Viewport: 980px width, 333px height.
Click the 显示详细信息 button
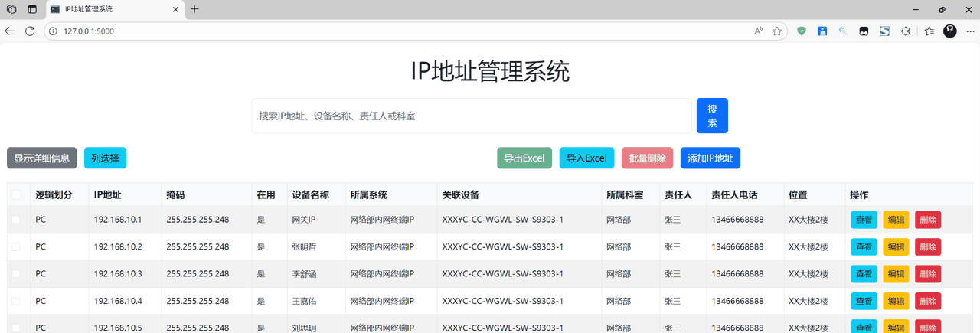pyautogui.click(x=42, y=158)
